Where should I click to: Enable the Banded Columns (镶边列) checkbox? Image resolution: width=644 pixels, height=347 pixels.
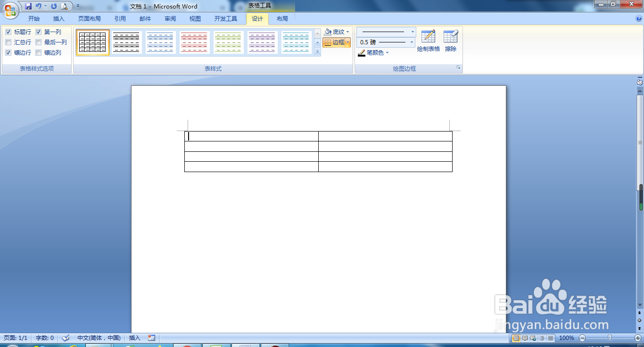click(39, 53)
